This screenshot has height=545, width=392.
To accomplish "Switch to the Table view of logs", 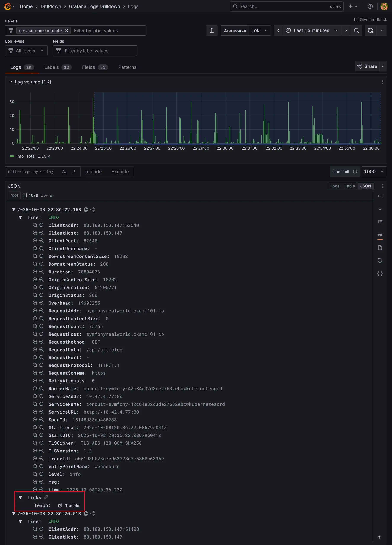I will tap(350, 186).
